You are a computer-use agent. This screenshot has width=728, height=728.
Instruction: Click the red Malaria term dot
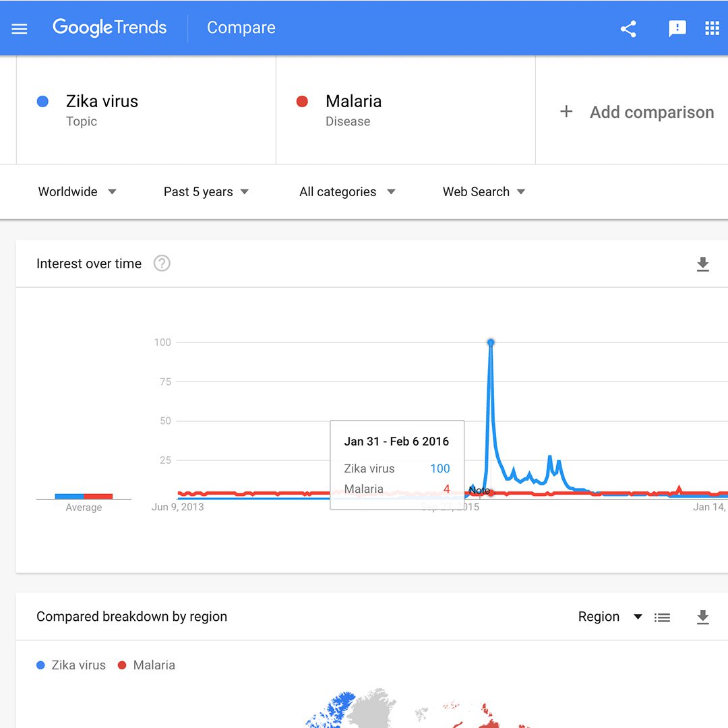302,101
